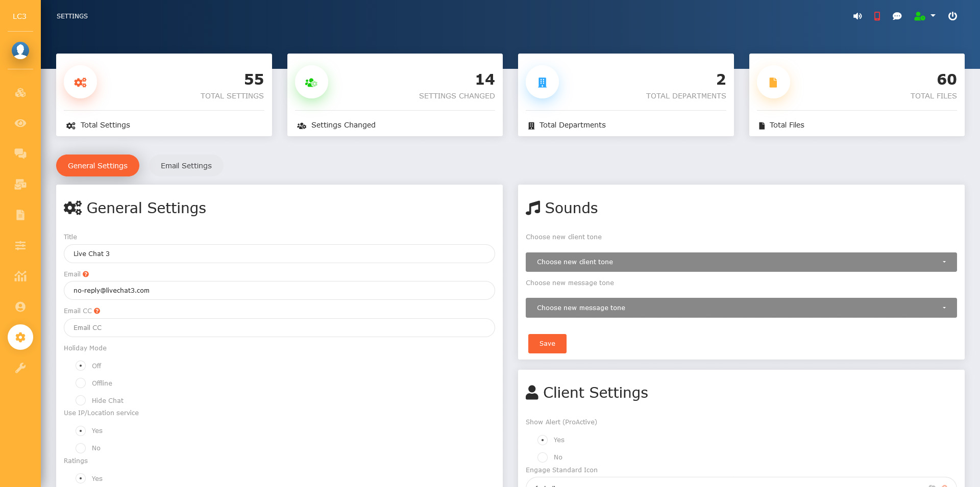The height and width of the screenshot is (487, 980).
Task: Switch to the Email Settings tab
Action: [186, 166]
